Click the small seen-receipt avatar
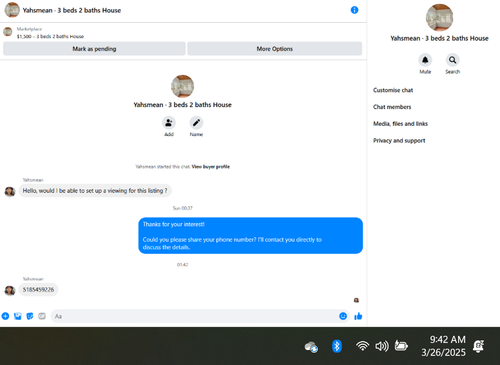Screen dimensions: 500x365 [x=356, y=300]
